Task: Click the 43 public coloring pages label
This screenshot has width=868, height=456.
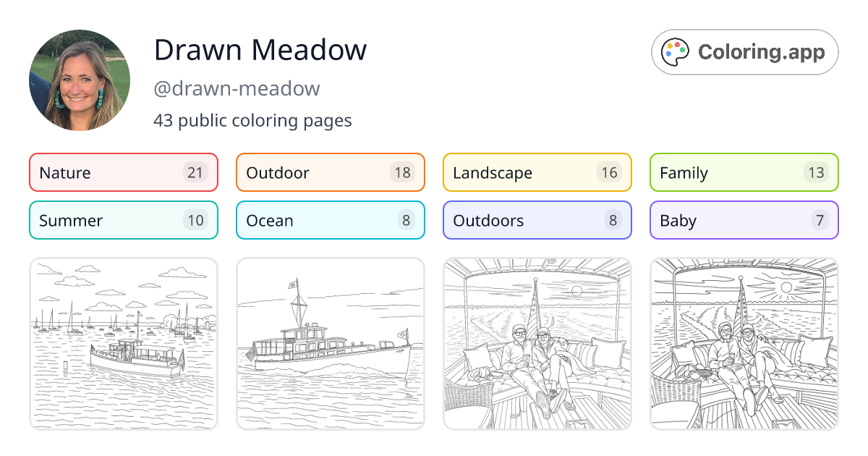Action: coord(253,120)
